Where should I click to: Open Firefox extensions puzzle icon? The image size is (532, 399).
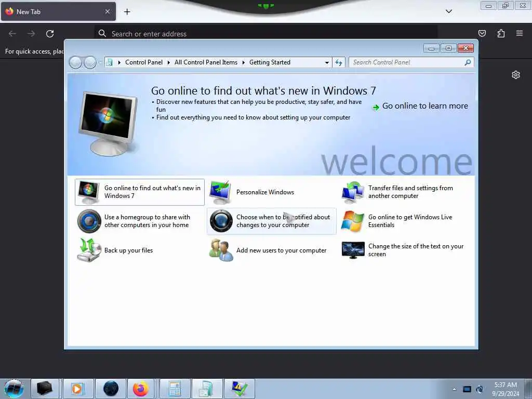501,33
